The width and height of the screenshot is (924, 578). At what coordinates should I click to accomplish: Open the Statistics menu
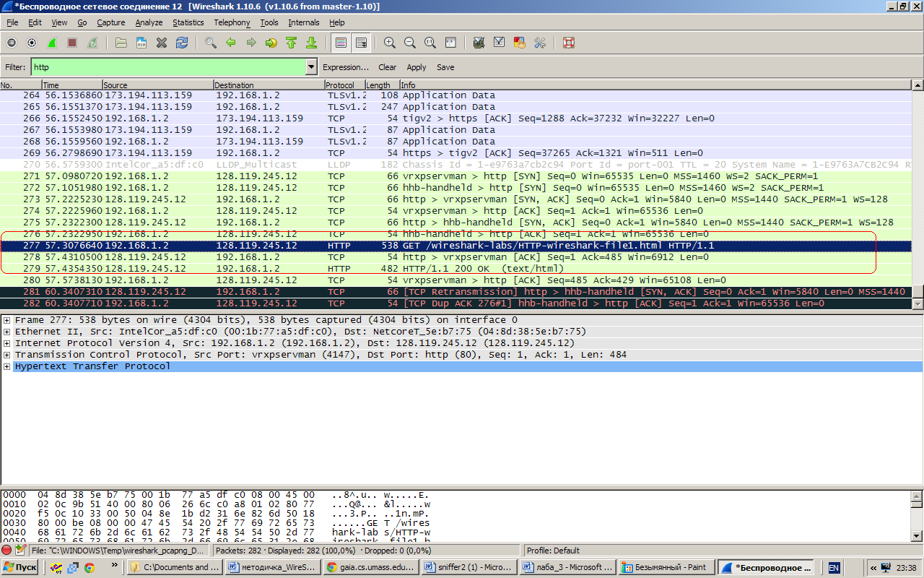pyautogui.click(x=188, y=22)
